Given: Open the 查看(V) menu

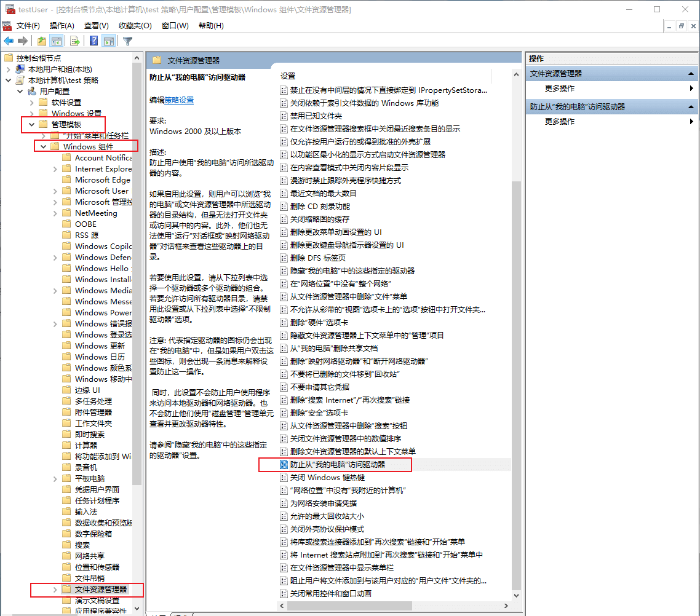Looking at the screenshot, I should [x=97, y=25].
